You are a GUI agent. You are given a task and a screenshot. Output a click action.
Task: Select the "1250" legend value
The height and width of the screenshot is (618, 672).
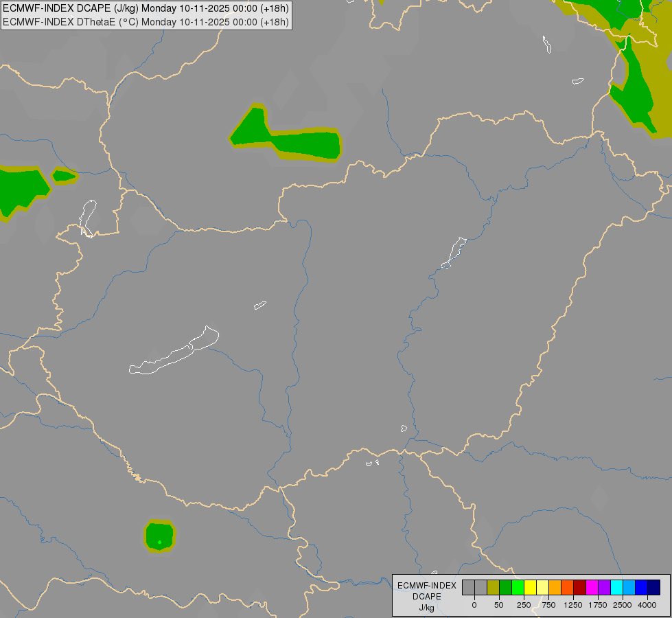[x=573, y=605]
